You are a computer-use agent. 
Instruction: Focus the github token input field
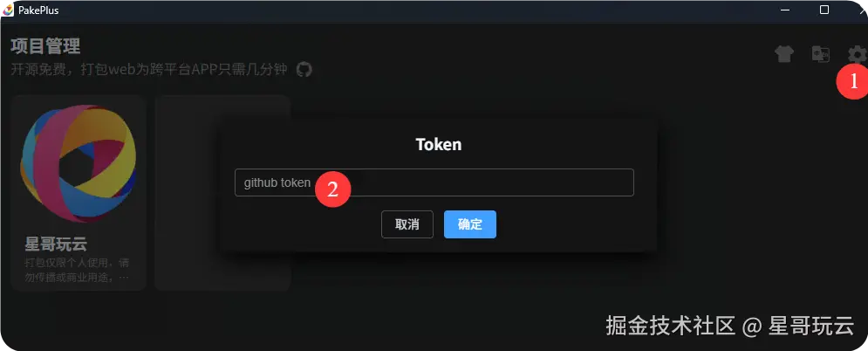(x=434, y=182)
